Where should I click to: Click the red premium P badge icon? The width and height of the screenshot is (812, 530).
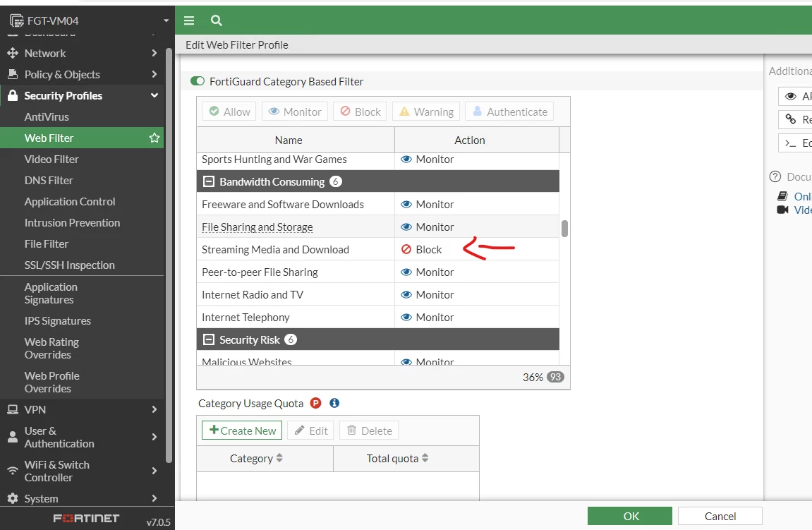[x=315, y=403]
